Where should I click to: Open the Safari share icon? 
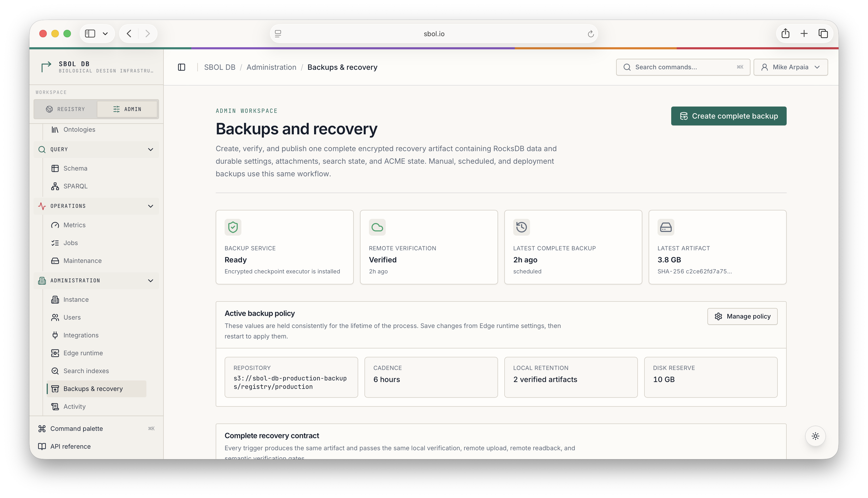point(785,33)
